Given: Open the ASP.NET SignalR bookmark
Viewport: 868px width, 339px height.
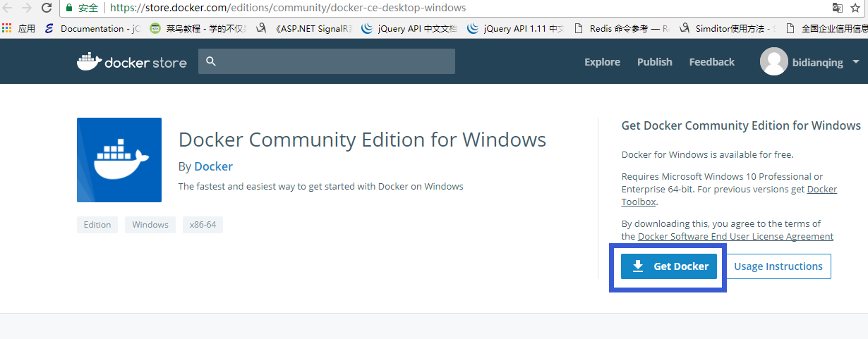Looking at the screenshot, I should pyautogui.click(x=303, y=29).
